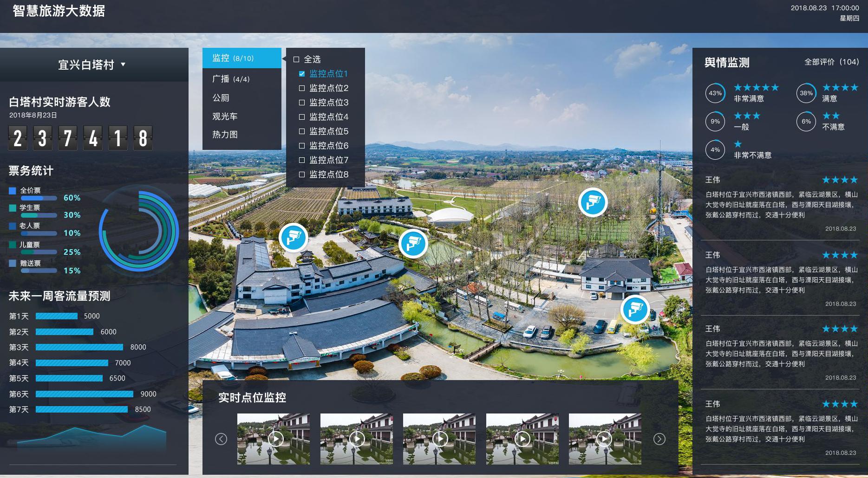Click the camera marker near the radio tower
The image size is (868, 478).
593,202
